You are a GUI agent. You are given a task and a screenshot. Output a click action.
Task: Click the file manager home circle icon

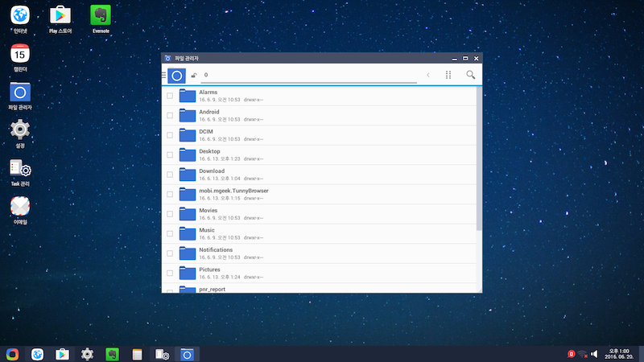pyautogui.click(x=176, y=76)
